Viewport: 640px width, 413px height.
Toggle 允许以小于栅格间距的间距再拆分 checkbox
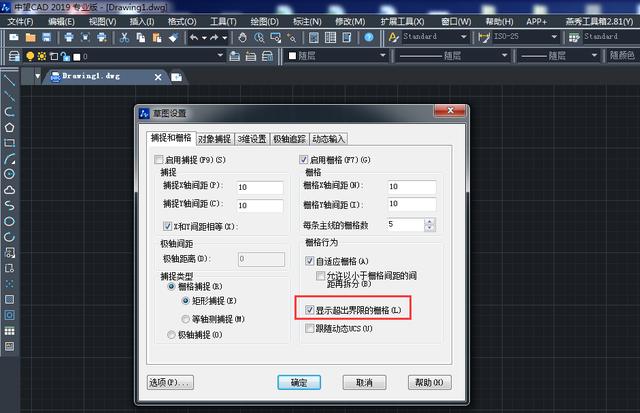(321, 276)
